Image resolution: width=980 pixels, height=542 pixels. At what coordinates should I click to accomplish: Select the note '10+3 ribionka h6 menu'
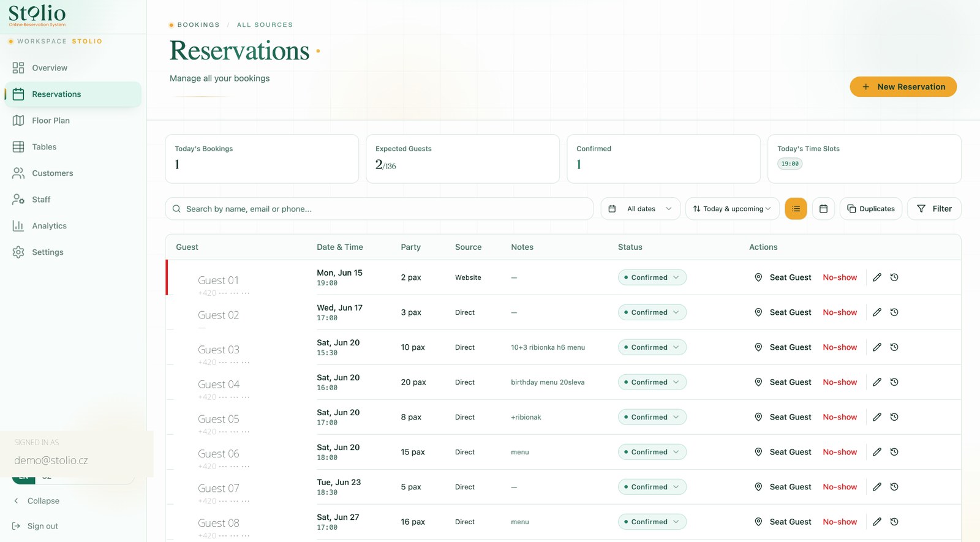coord(548,347)
